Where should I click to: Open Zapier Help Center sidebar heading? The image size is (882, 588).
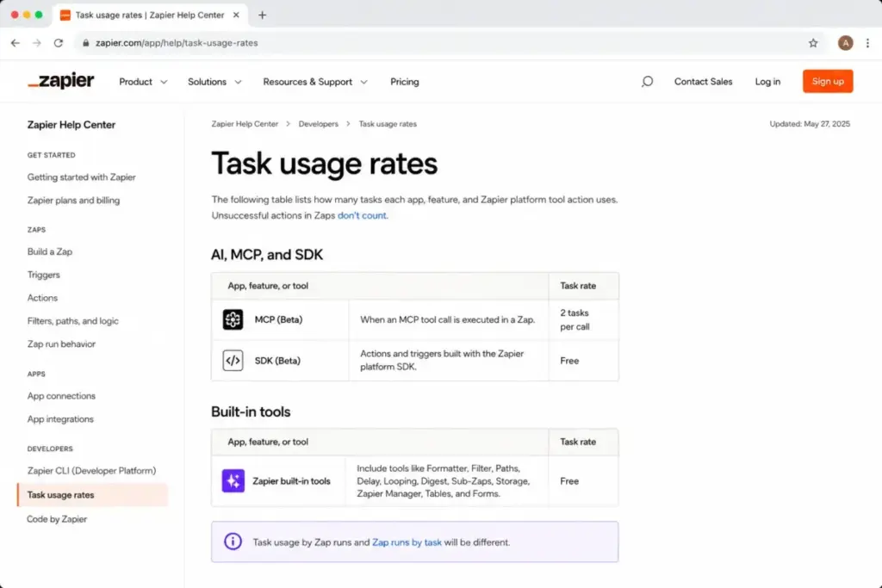[71, 125]
